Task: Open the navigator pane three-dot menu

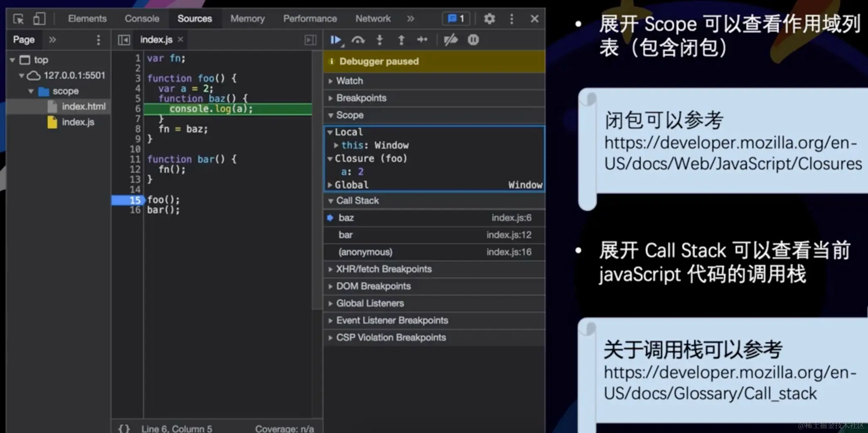Action: pos(98,40)
